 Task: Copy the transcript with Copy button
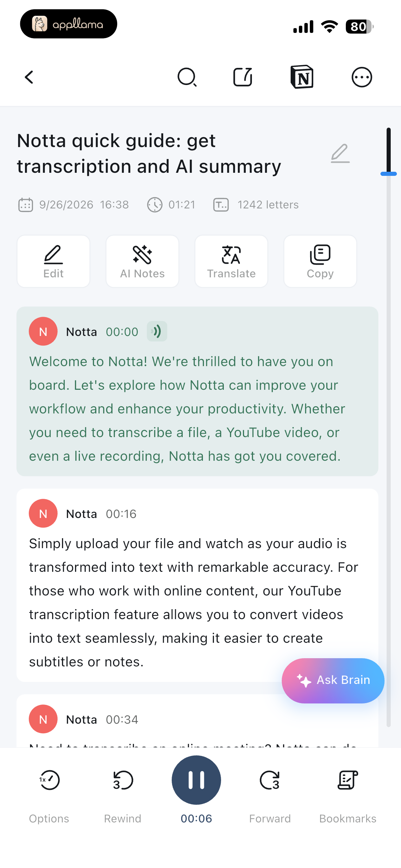pos(320,261)
